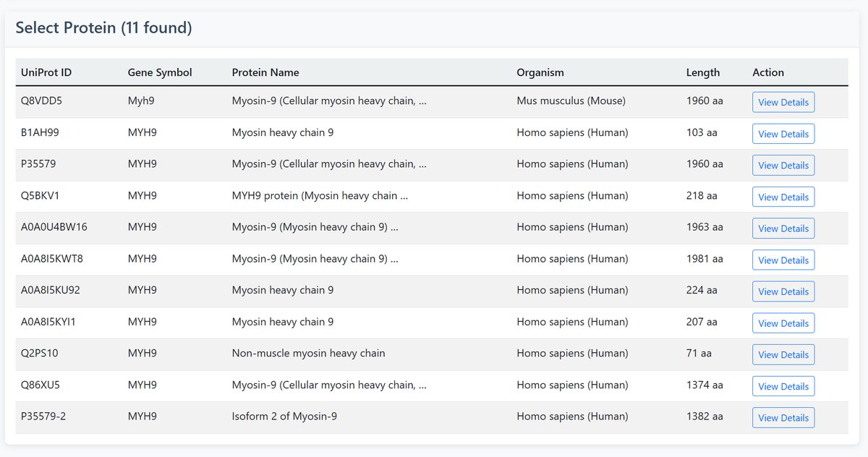This screenshot has height=457, width=868.
Task: Click the Isoform 2 of Myosin-9 name
Action: 284,417
